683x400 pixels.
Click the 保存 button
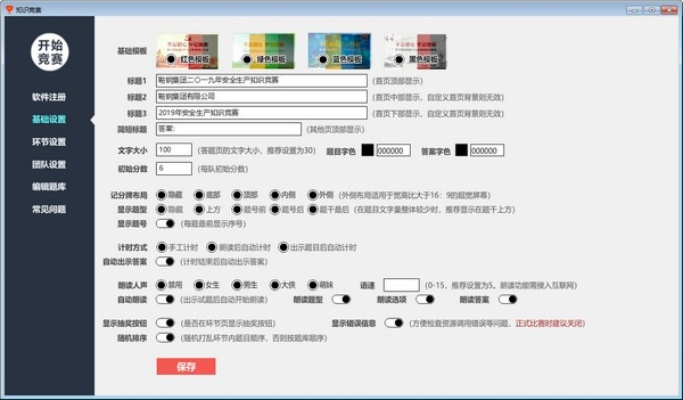(x=185, y=367)
